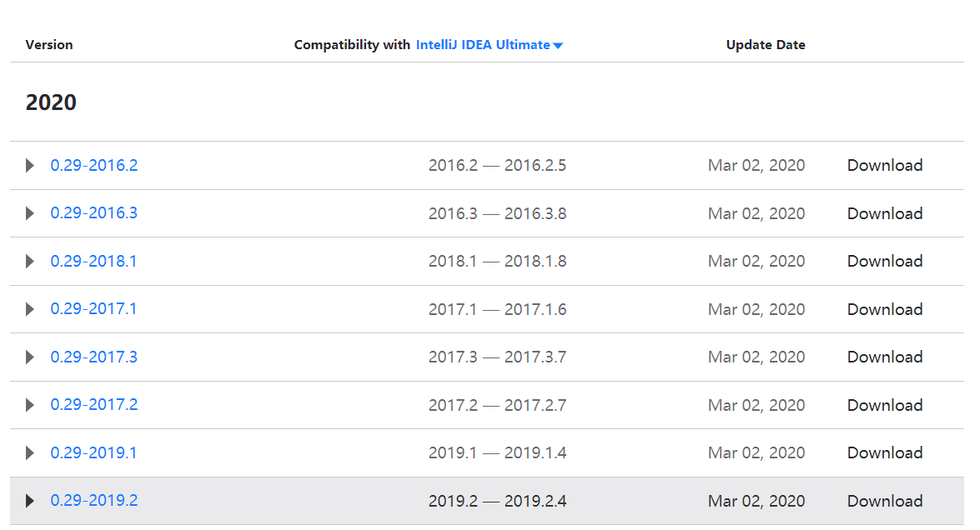Open version link 0.29-2016.2
Viewport: 980px width, 530px height.
click(94, 165)
